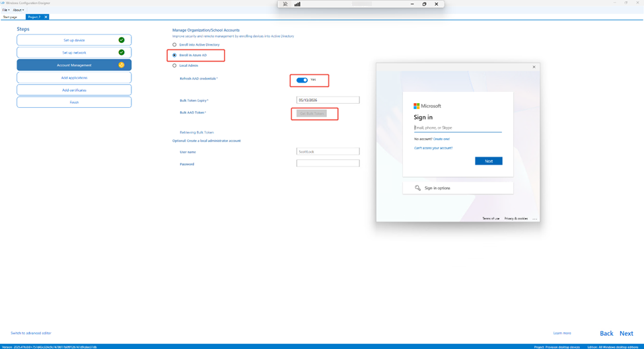Click the Password input field
644x349 pixels.
pyautogui.click(x=328, y=163)
